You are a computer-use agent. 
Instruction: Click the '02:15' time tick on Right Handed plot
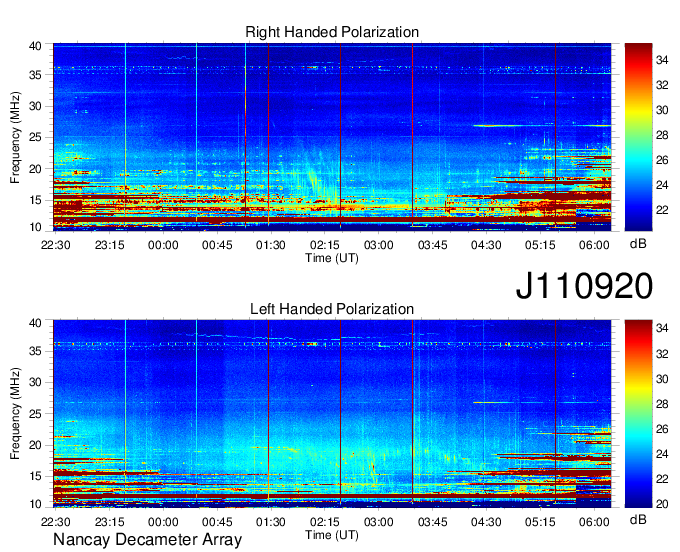[x=324, y=245]
